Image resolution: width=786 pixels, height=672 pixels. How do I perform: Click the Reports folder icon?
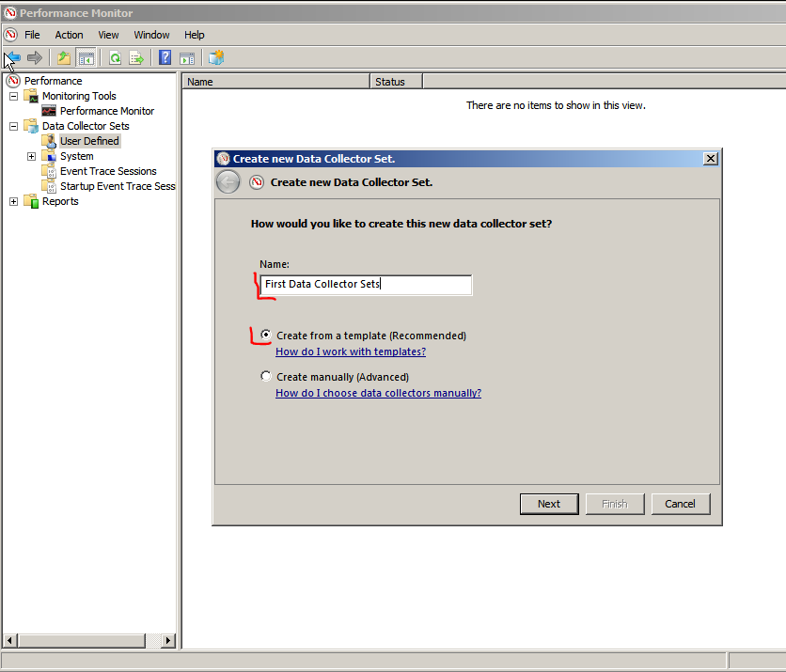click(32, 201)
